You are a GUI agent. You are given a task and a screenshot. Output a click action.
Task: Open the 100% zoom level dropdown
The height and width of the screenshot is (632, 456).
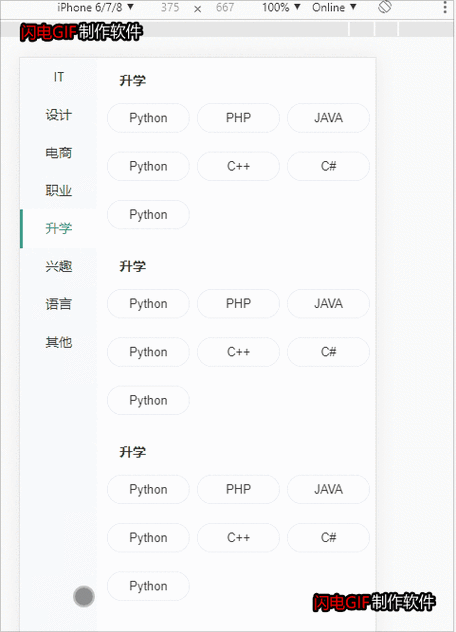coord(281,7)
